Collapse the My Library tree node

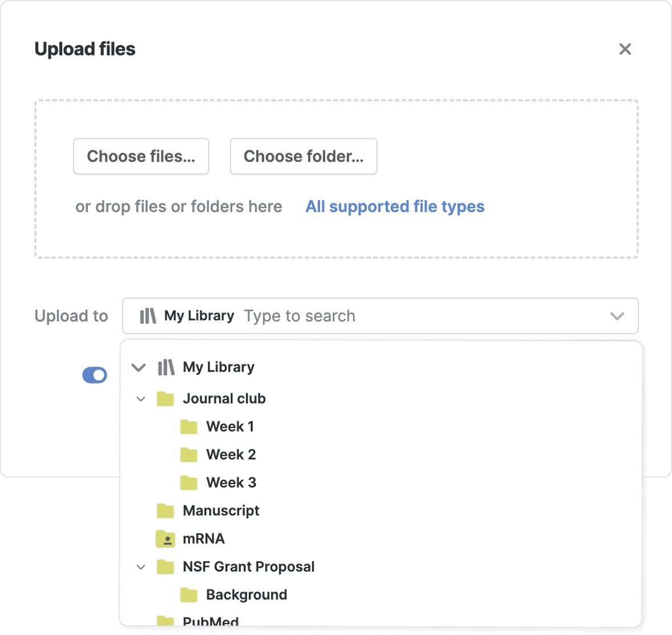click(x=139, y=367)
